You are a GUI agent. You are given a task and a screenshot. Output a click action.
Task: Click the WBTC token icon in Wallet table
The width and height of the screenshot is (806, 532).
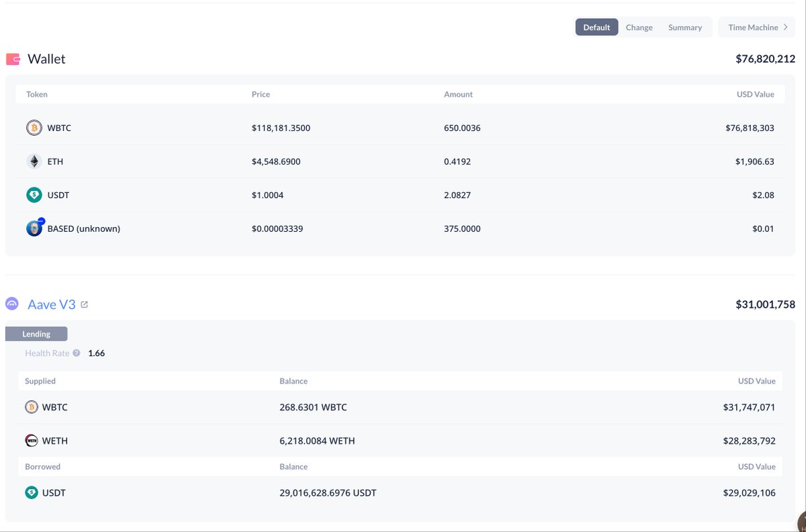point(34,128)
